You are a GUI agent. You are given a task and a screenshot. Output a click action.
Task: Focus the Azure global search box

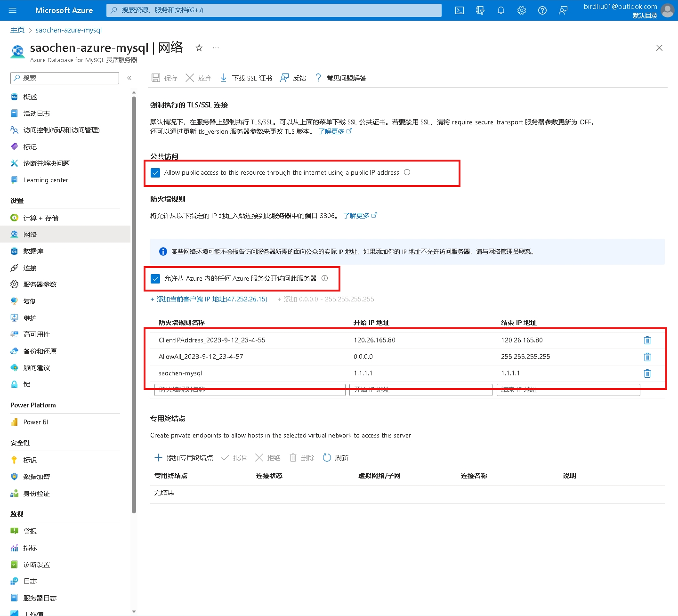(x=274, y=10)
